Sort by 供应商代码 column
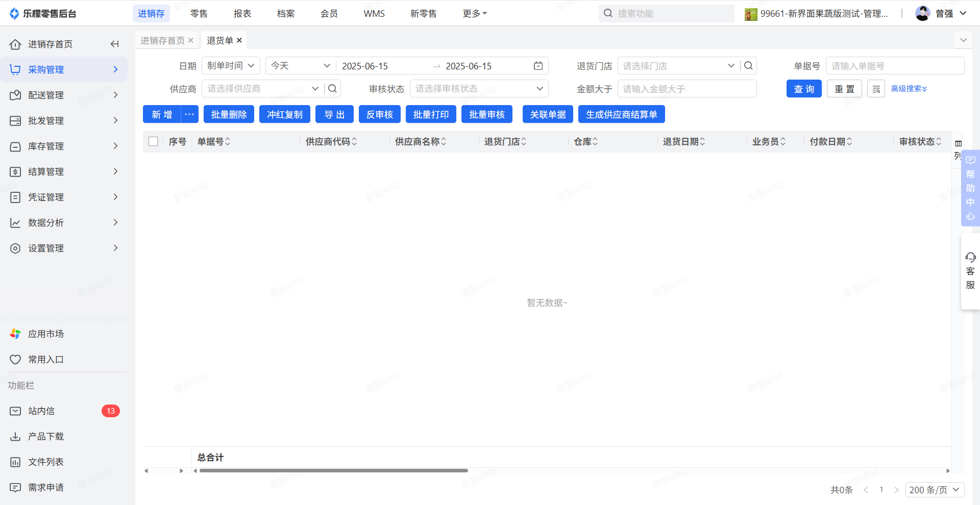980x505 pixels. click(x=354, y=141)
